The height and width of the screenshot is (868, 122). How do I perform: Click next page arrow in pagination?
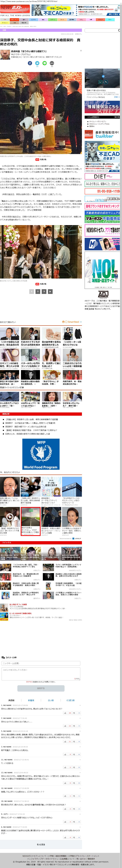coord(50,291)
